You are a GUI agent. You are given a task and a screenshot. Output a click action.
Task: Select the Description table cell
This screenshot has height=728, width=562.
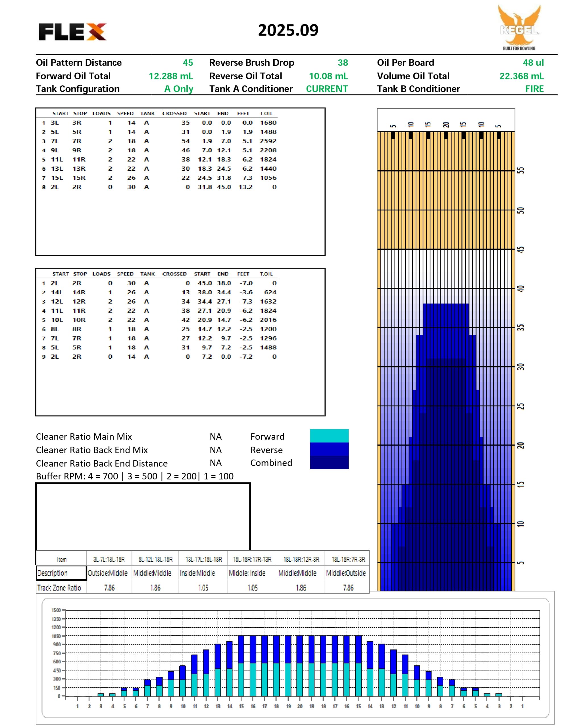(x=61, y=573)
